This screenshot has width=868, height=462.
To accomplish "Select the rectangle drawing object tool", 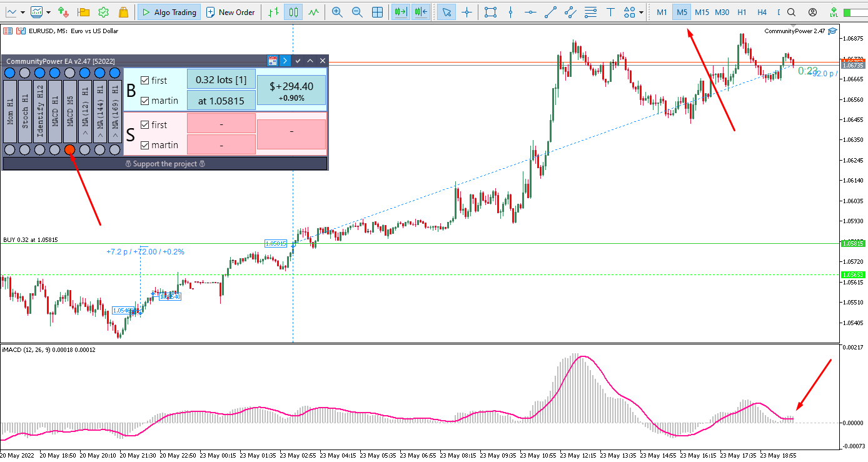I will [x=491, y=12].
